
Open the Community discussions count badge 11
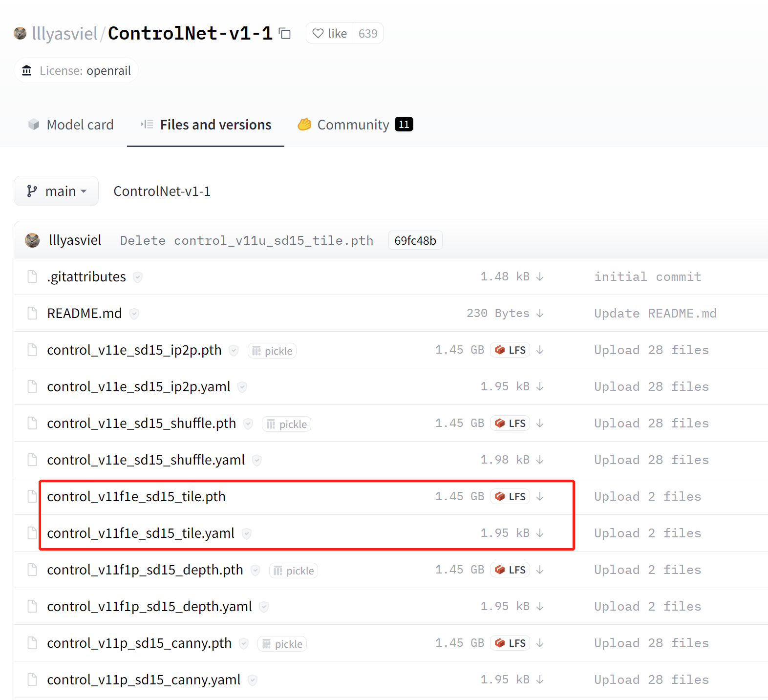404,125
